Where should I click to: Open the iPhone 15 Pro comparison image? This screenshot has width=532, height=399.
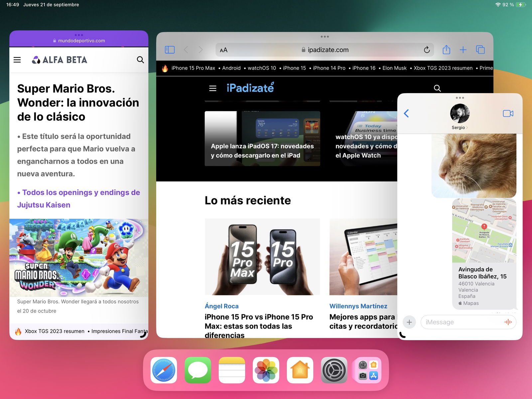262,257
